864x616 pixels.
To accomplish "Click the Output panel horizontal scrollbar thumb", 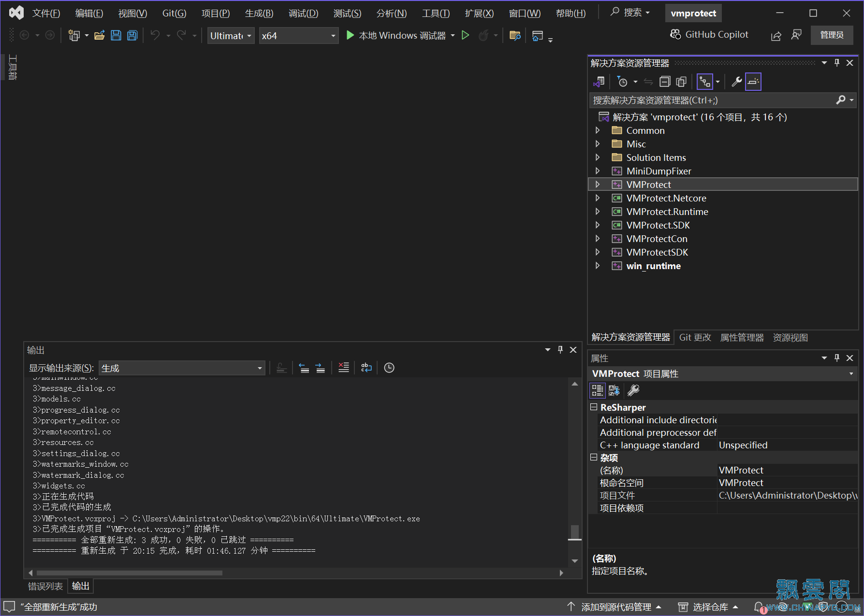I will [130, 573].
